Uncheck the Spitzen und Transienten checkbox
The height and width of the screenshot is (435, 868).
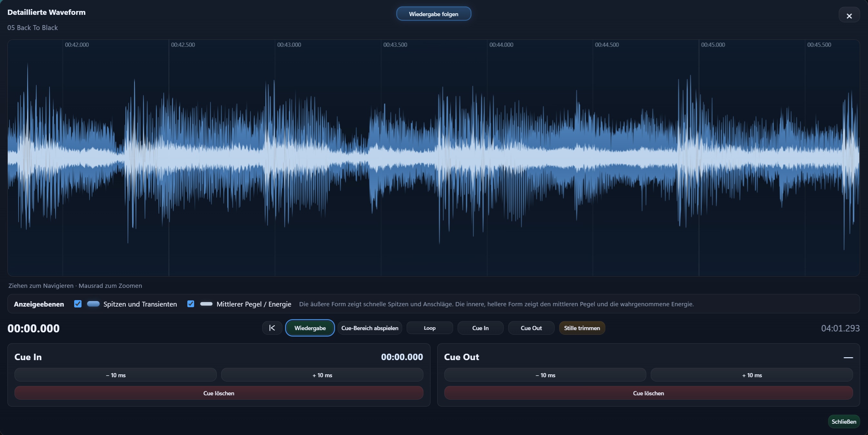(78, 304)
